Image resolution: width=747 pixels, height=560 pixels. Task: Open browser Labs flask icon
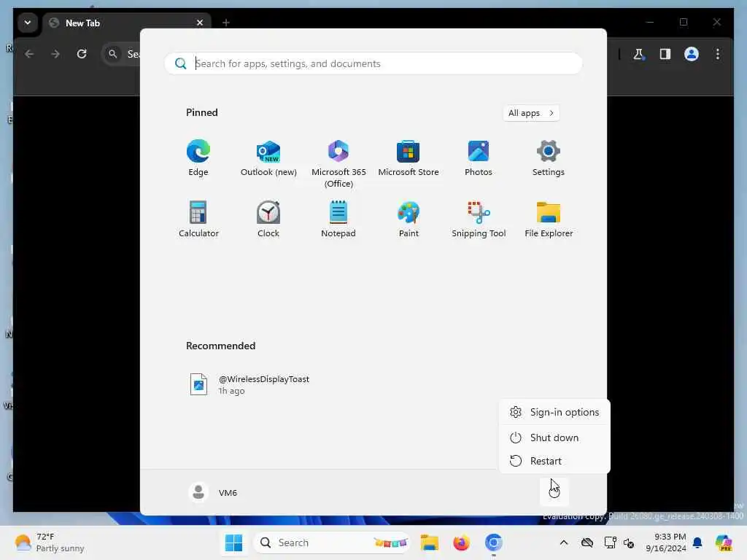tap(639, 54)
